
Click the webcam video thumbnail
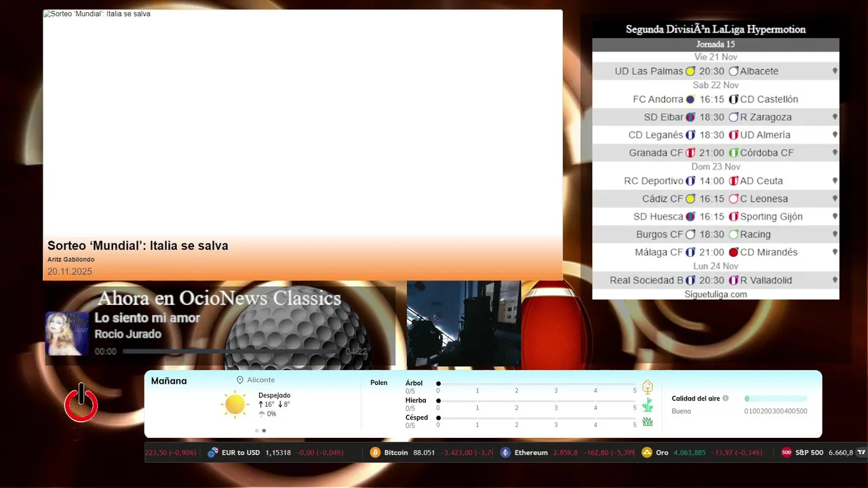[464, 324]
